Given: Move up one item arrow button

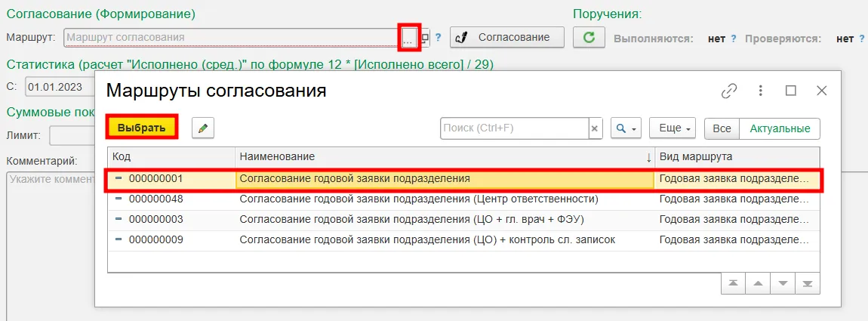Looking at the screenshot, I should coord(759,283).
